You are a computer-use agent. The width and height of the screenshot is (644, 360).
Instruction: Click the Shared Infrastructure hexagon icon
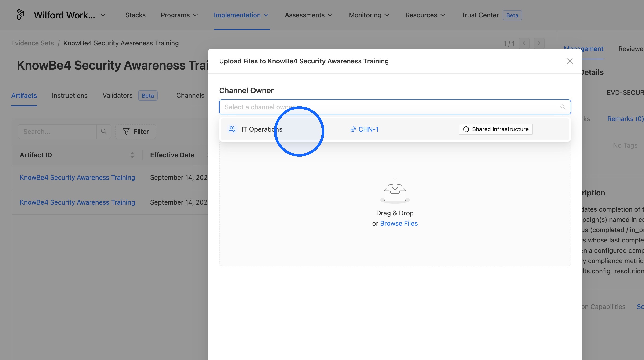coord(466,129)
